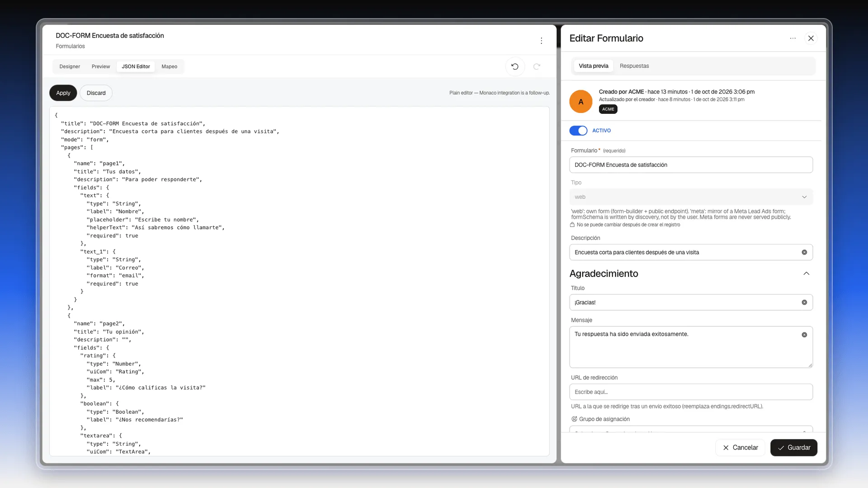
Task: Apply the JSON changes
Action: (63, 93)
